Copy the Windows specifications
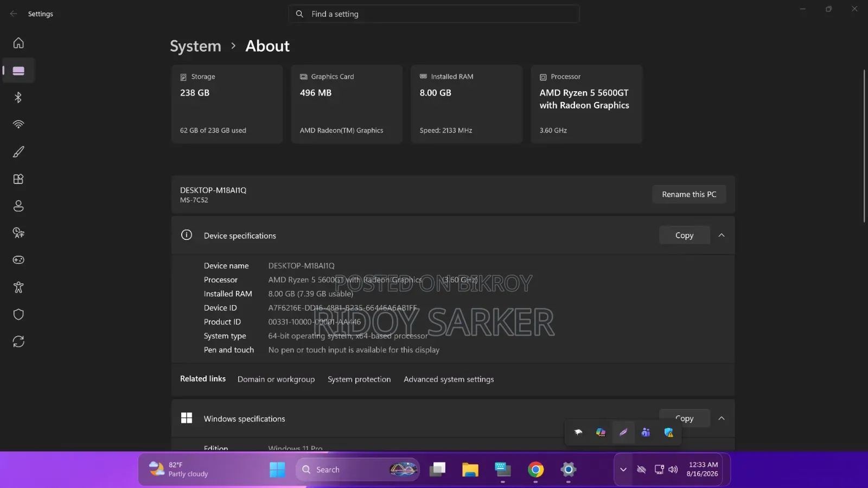The width and height of the screenshot is (868, 488). click(684, 418)
